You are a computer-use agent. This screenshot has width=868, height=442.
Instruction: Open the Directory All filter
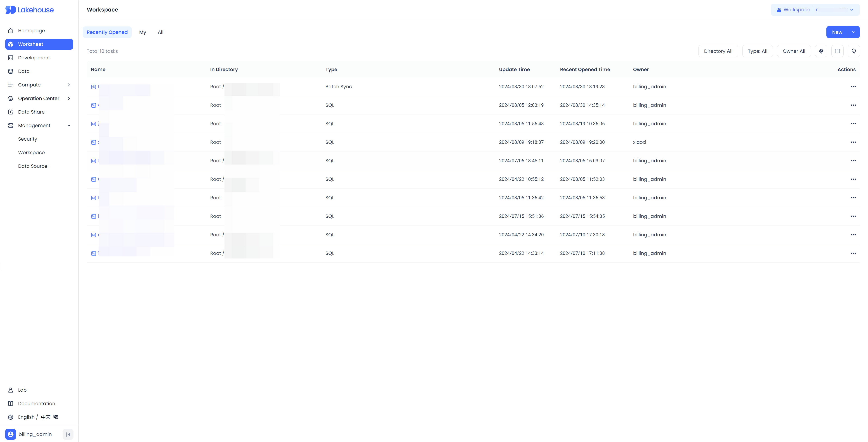click(718, 51)
